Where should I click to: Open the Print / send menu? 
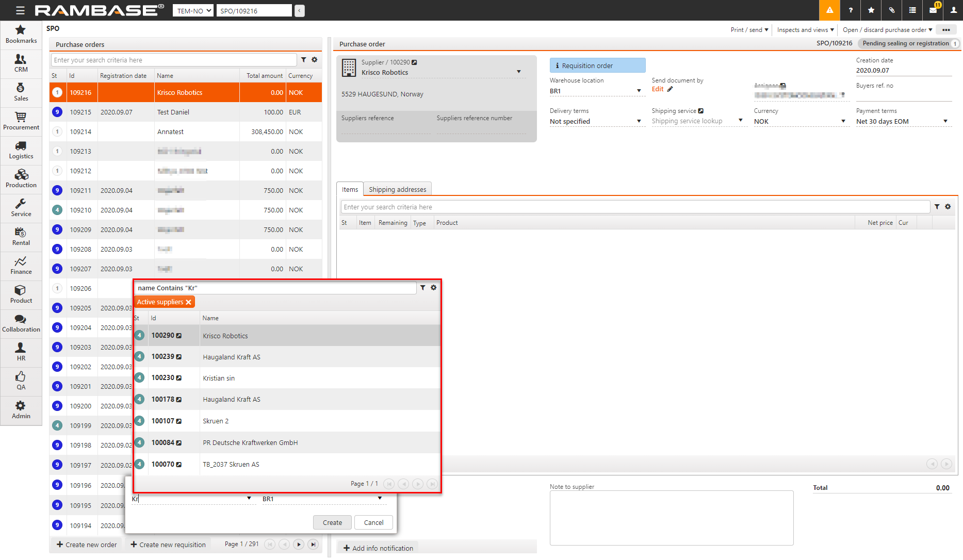click(x=749, y=30)
